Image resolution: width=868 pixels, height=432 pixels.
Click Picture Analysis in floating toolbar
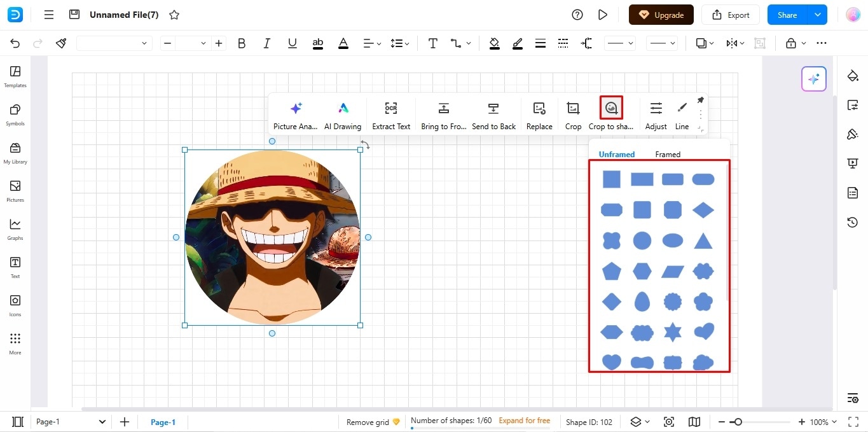[295, 115]
